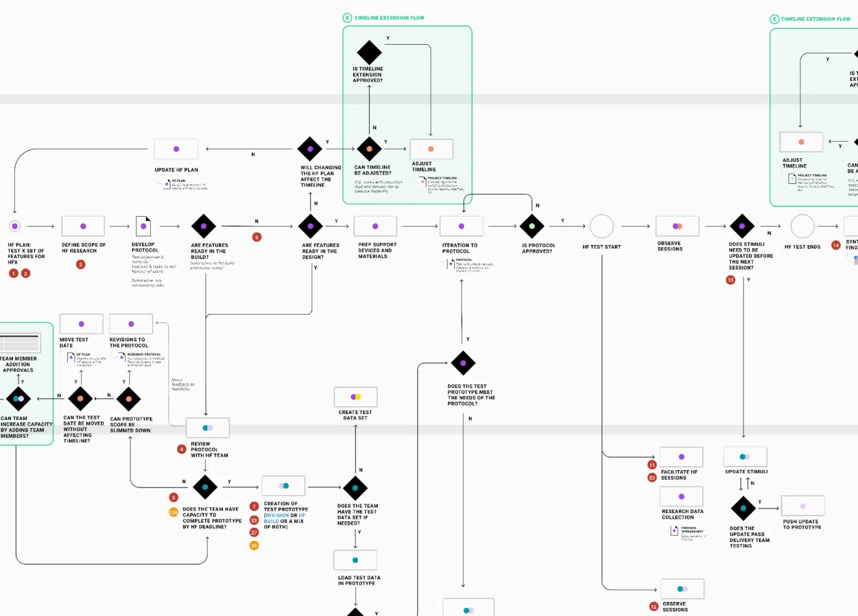Image resolution: width=858 pixels, height=616 pixels.
Task: Select the HF Test Start circle node
Action: pos(601,226)
